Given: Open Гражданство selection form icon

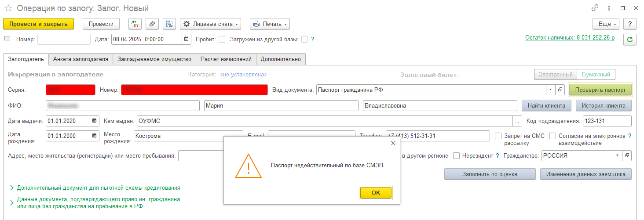Looking at the screenshot, I should click(627, 155).
